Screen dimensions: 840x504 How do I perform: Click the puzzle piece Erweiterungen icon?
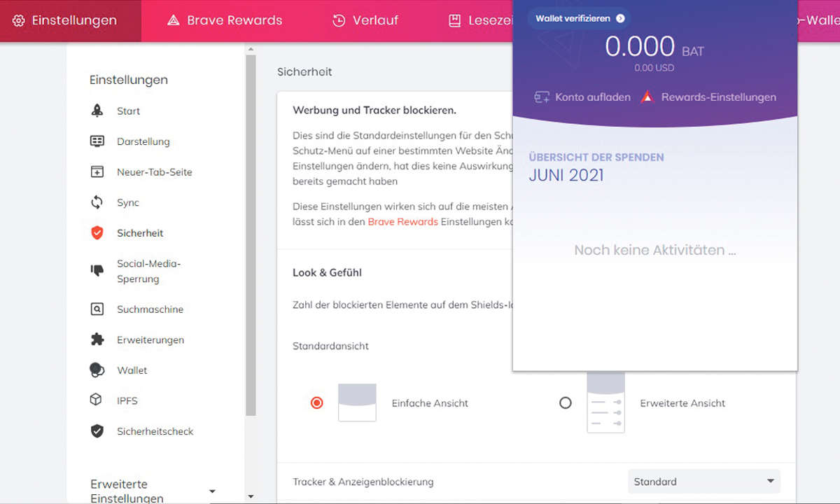(x=97, y=339)
